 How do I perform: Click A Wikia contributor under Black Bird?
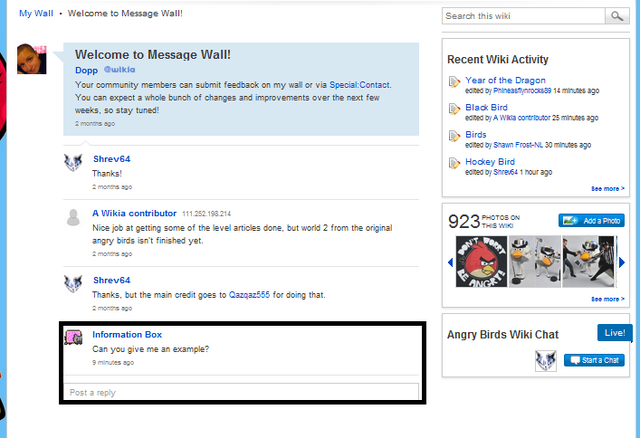tap(522, 118)
